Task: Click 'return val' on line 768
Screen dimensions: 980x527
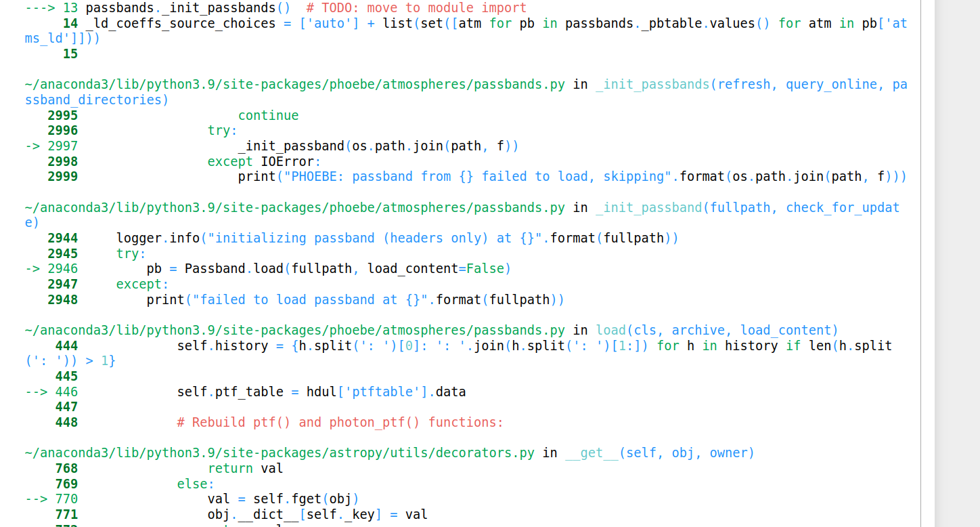Action: pyautogui.click(x=246, y=469)
